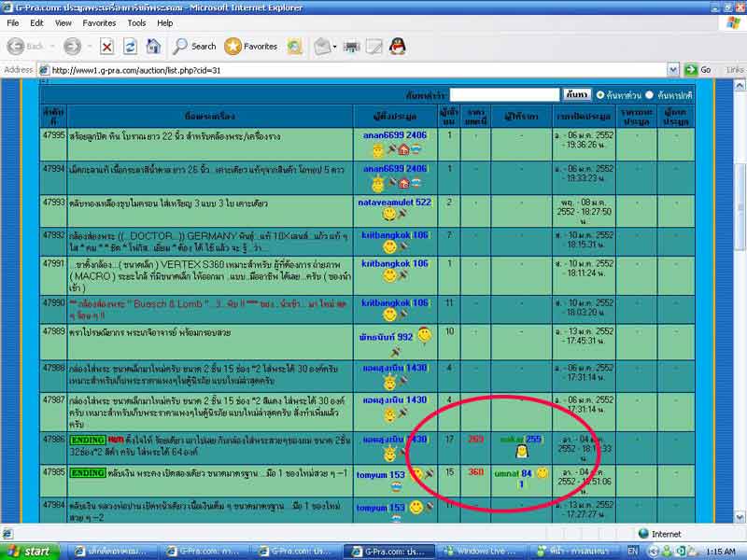747x560 pixels.
Task: Click the Go button beside address bar
Action: 698,70
